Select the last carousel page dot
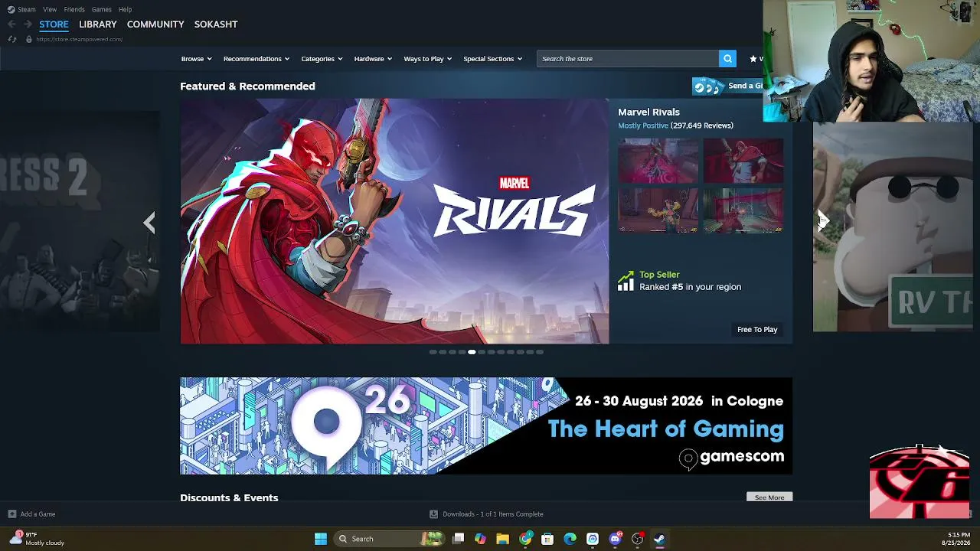Screen dimensions: 980x551 point(540,352)
